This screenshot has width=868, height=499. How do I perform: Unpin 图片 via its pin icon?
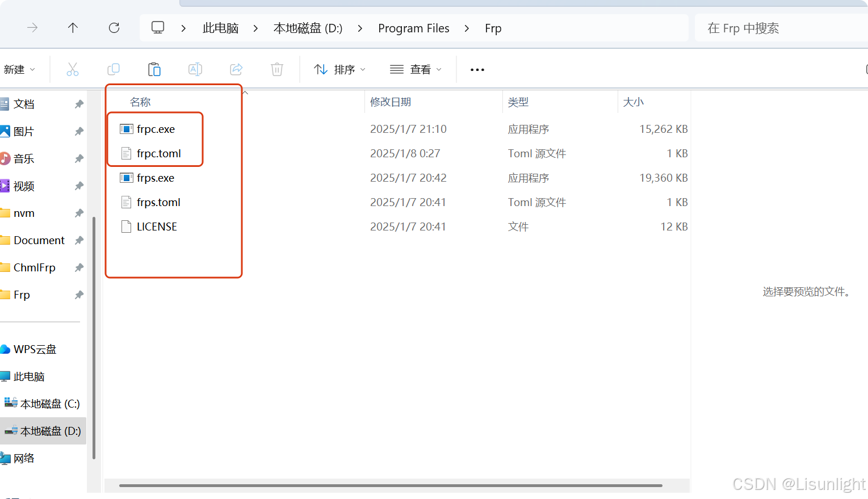pyautogui.click(x=79, y=131)
